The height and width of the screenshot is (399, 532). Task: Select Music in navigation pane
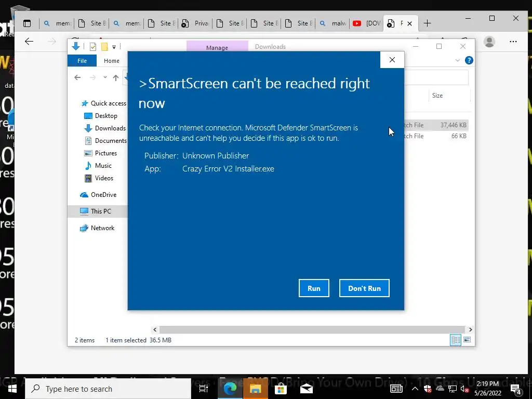(98, 166)
